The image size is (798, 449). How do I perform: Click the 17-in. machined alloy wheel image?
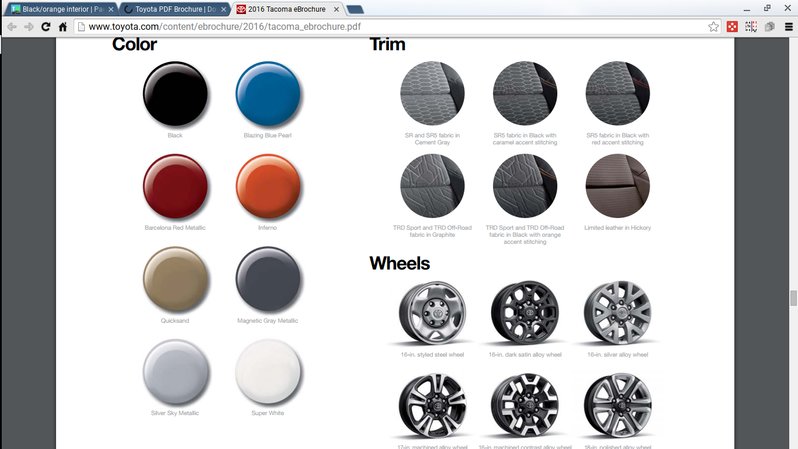tap(433, 405)
